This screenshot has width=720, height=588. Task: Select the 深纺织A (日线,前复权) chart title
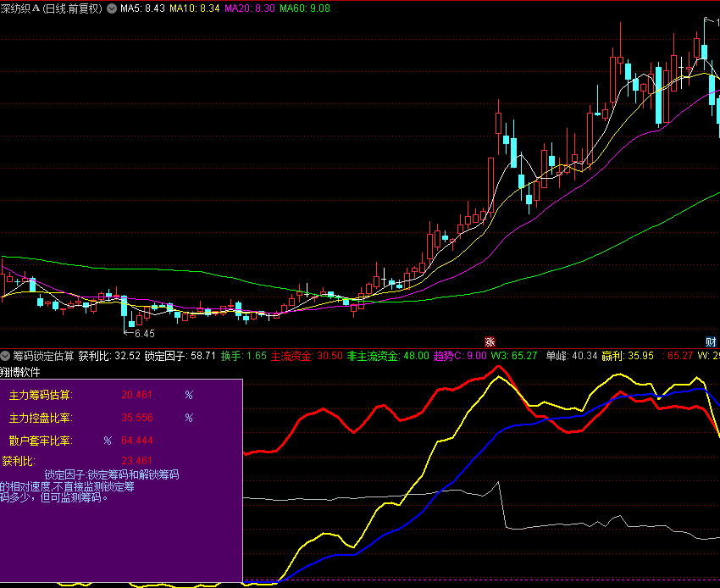point(52,8)
